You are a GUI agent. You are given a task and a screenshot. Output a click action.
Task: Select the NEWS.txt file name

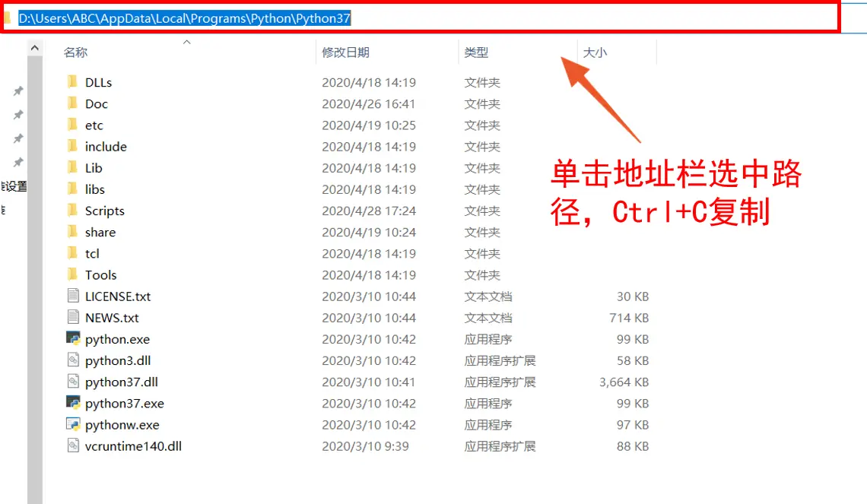tap(112, 318)
